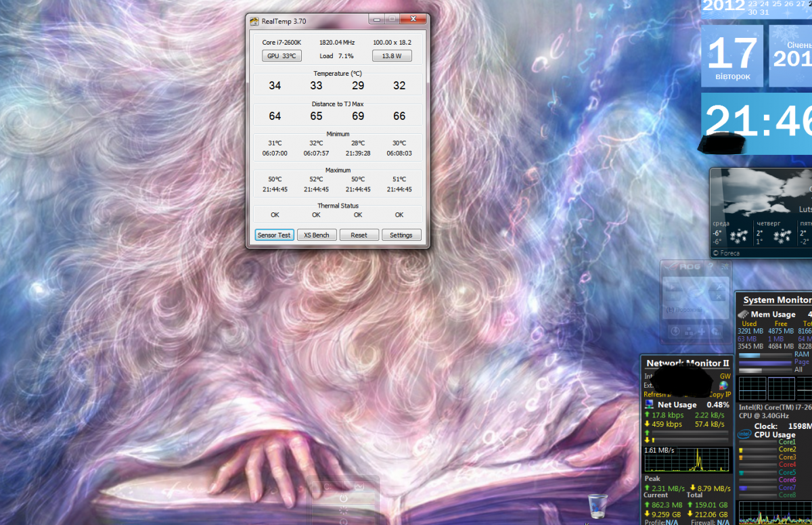This screenshot has width=812, height=525.
Task: Click the globe icon in Network Monitor II
Action: click(724, 385)
